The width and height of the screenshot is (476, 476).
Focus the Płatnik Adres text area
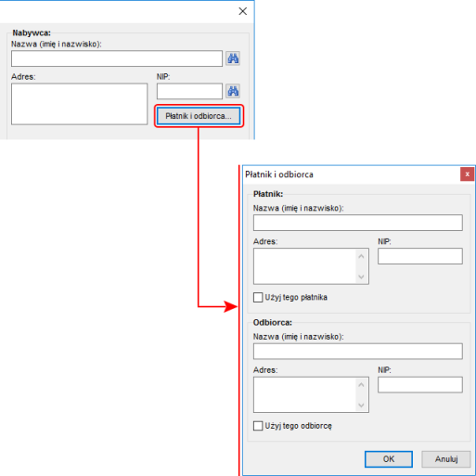(x=305, y=266)
